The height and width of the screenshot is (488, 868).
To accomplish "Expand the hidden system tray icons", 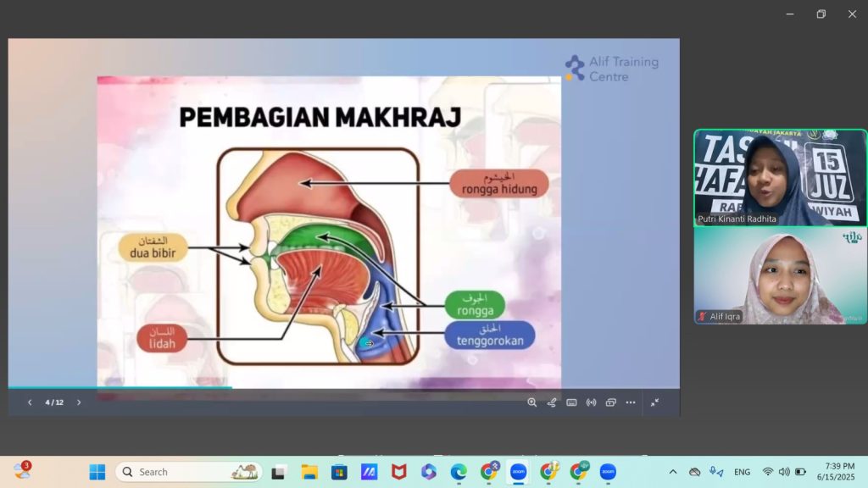I will tap(673, 472).
